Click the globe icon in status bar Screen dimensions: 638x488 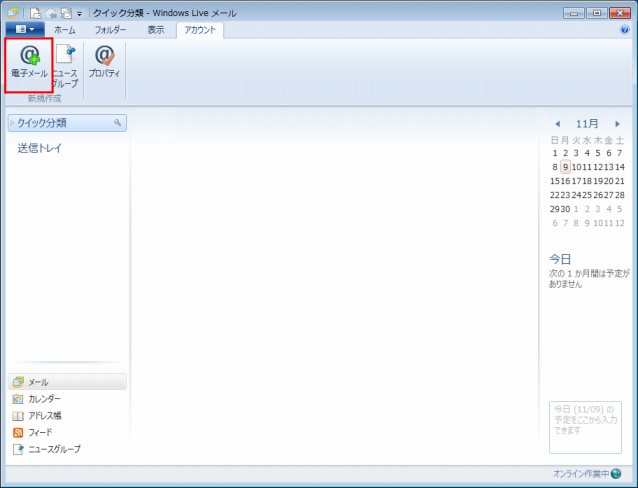tap(616, 474)
